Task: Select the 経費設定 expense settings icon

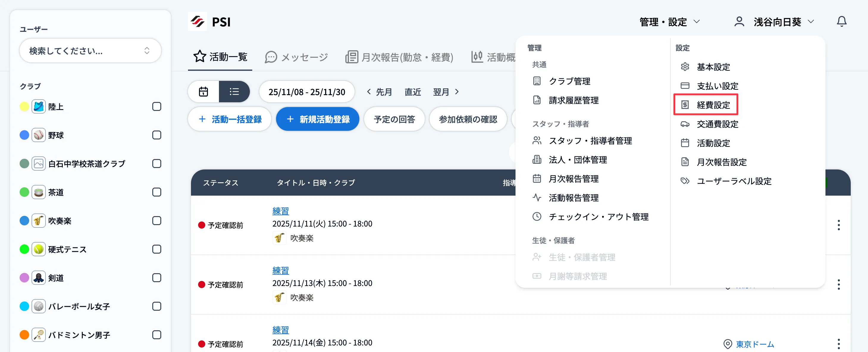Action: (685, 105)
